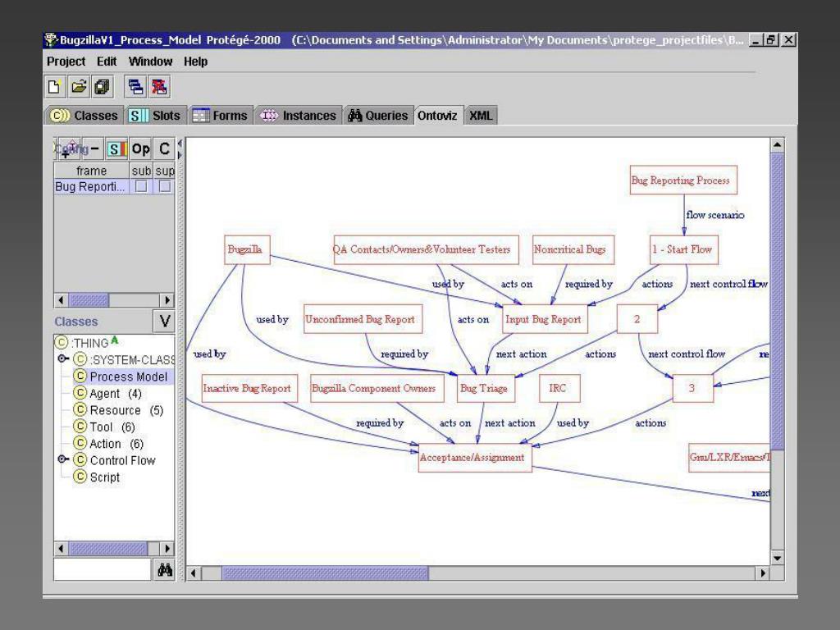Click the graph's vertical scrollbar down arrow
The width and height of the screenshot is (840, 630).
777,558
